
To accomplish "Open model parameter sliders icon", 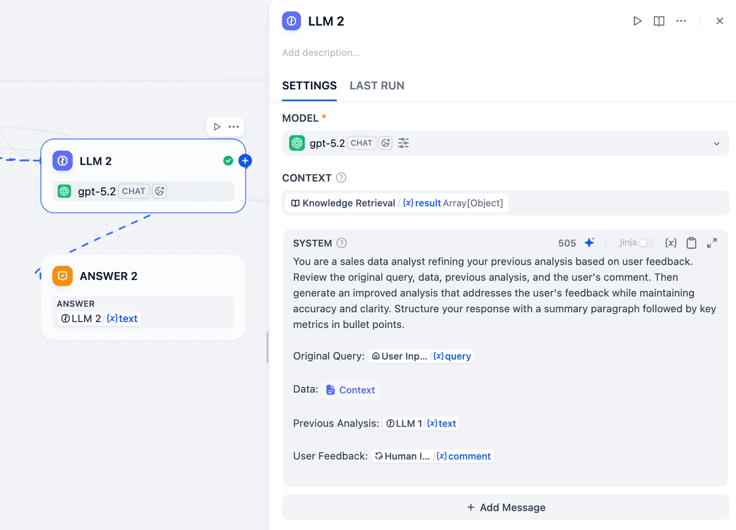I will click(x=403, y=143).
